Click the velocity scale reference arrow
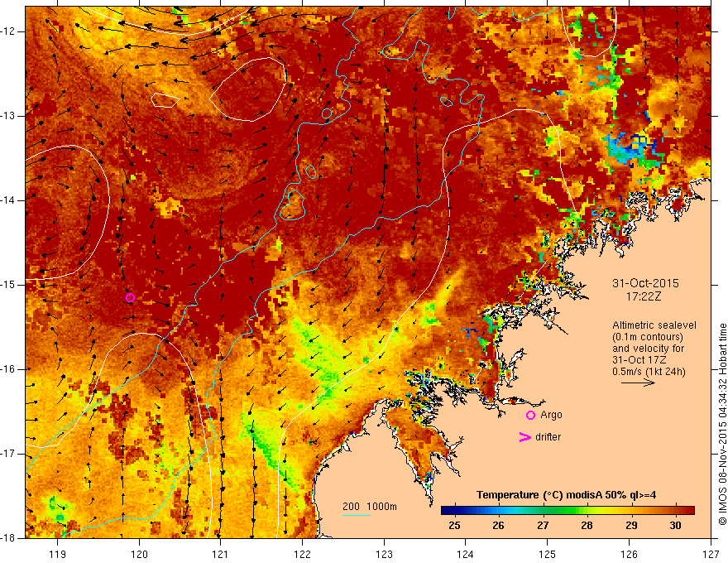This screenshot has width=728, height=563. tap(638, 383)
